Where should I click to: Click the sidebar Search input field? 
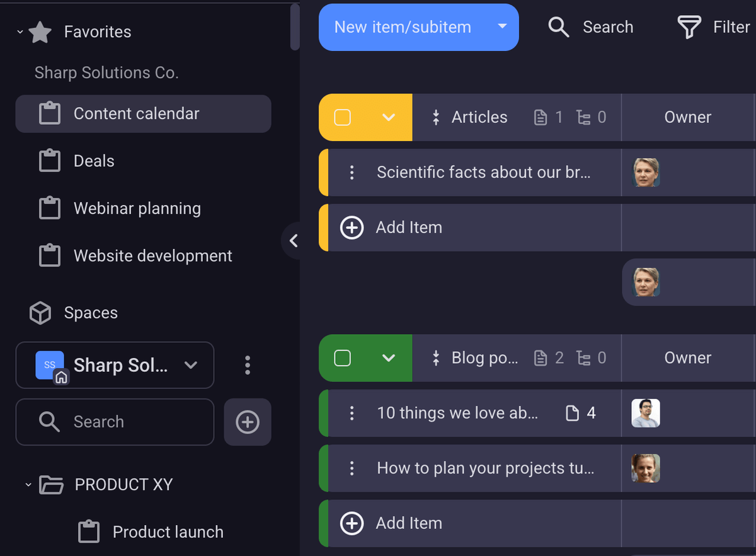pos(126,422)
